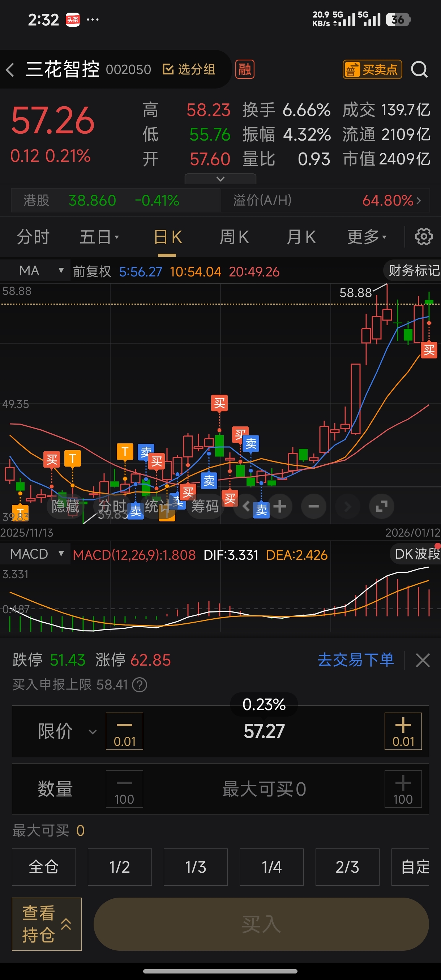Increase price by 0.01
The width and height of the screenshot is (441, 980).
(403, 731)
